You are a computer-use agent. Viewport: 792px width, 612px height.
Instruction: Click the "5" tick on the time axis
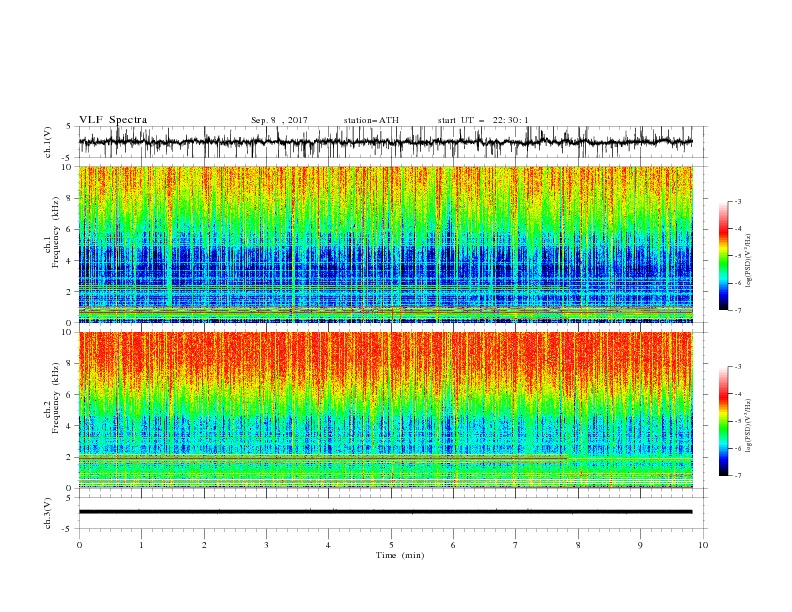coord(391,545)
